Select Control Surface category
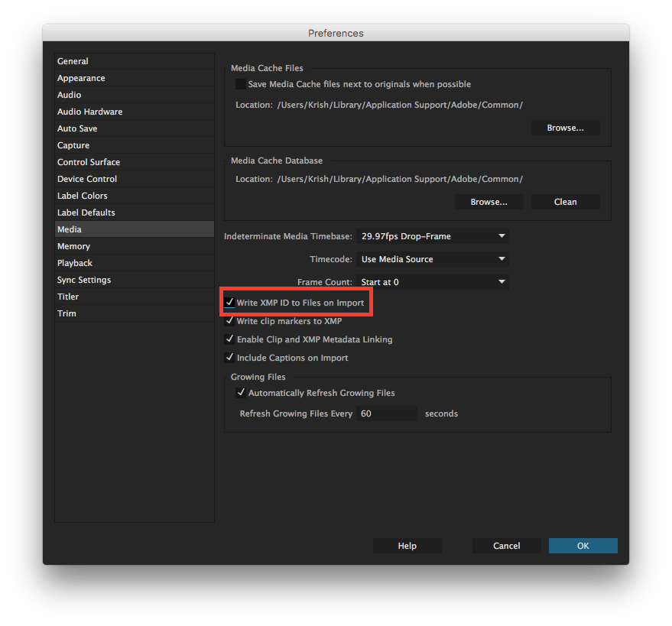This screenshot has height=626, width=672. tap(134, 162)
